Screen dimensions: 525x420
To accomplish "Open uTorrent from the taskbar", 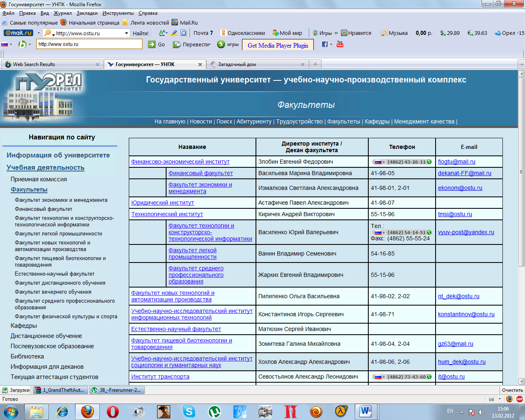I will (214, 411).
